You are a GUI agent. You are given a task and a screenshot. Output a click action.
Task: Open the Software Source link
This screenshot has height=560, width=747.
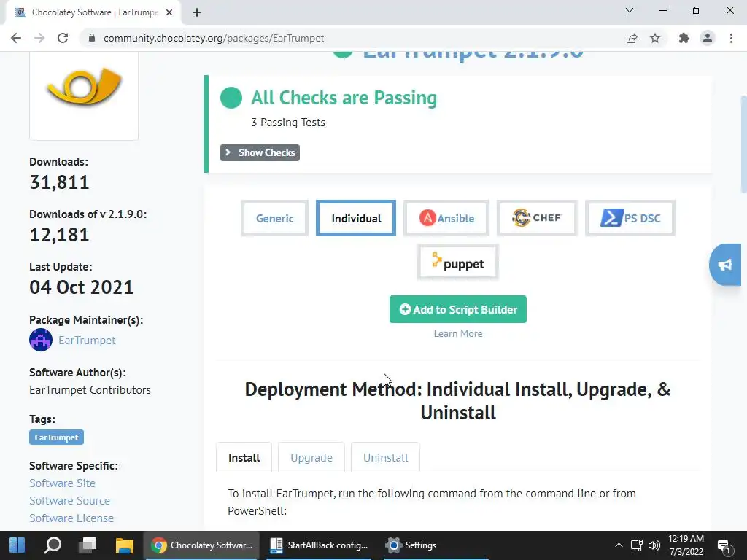pyautogui.click(x=69, y=500)
